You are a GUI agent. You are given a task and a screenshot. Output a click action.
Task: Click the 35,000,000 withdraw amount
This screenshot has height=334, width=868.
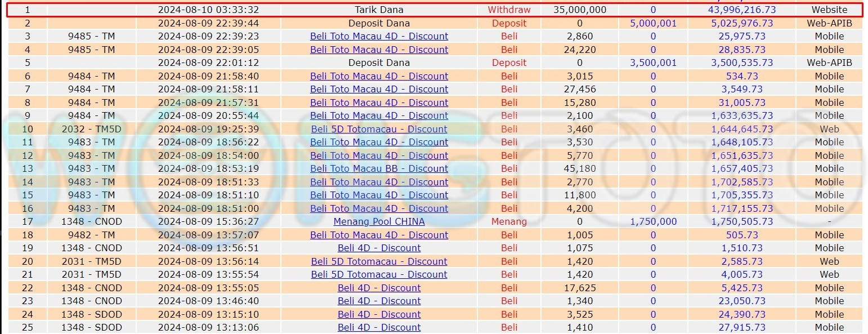tap(580, 10)
